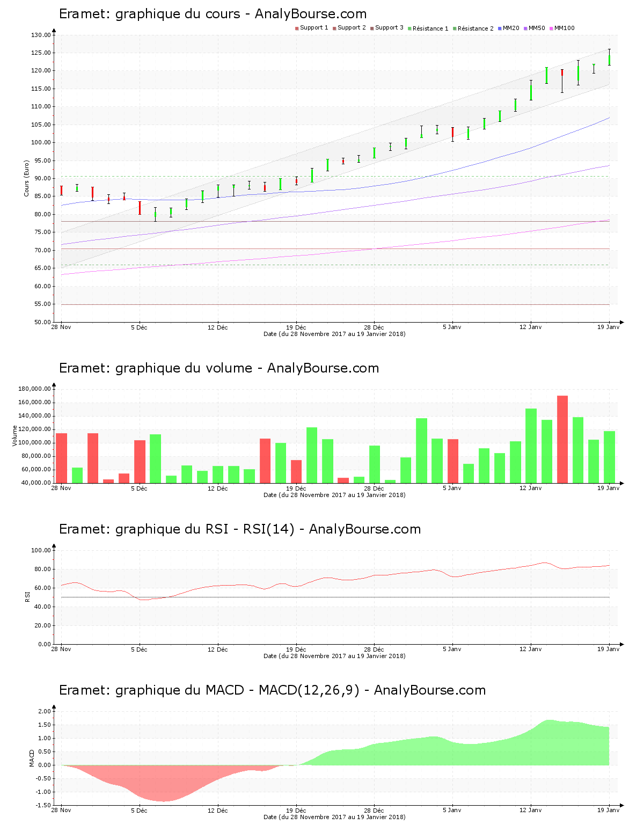
Task: Click the 'RSI' vertical axis title
Action: 27,596
